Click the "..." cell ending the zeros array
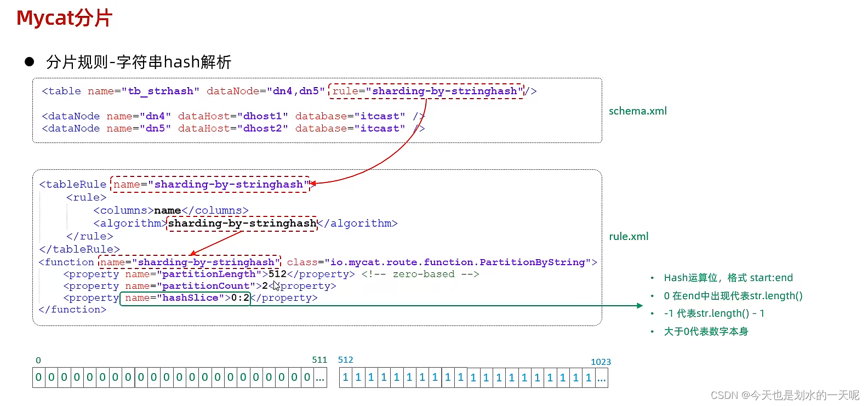The image size is (868, 406). point(320,378)
